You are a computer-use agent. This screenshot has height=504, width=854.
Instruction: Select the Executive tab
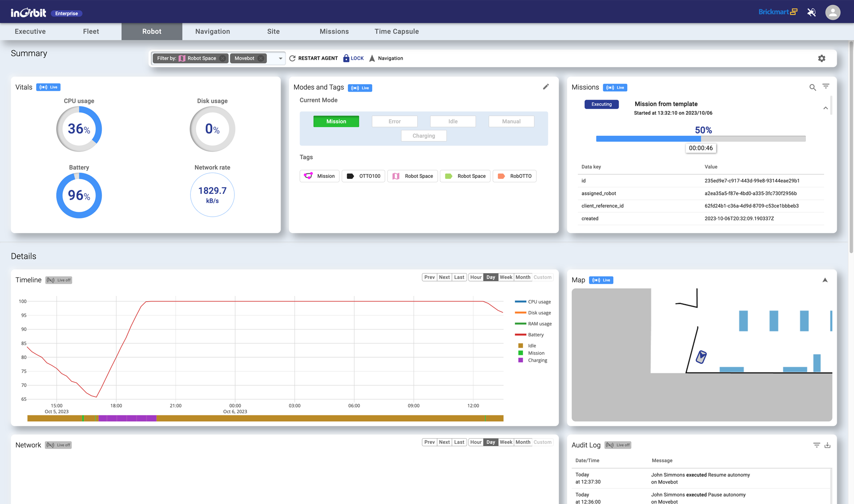(31, 31)
